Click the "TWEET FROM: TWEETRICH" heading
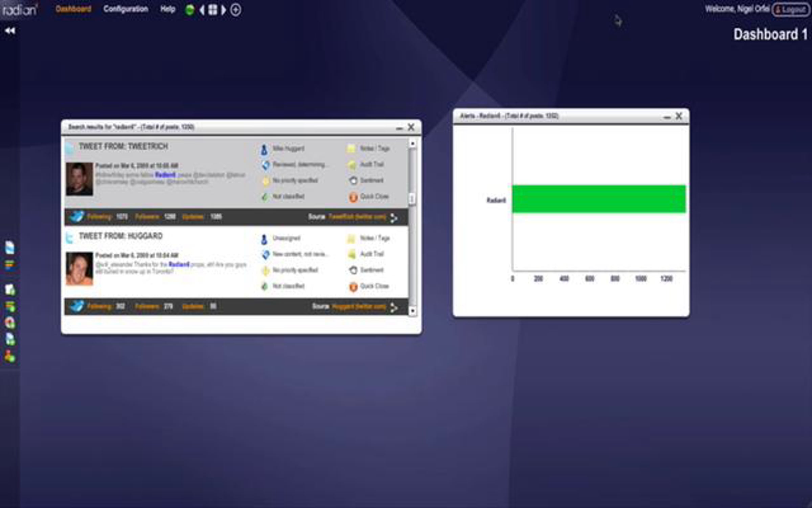The image size is (812, 508). coord(123,146)
